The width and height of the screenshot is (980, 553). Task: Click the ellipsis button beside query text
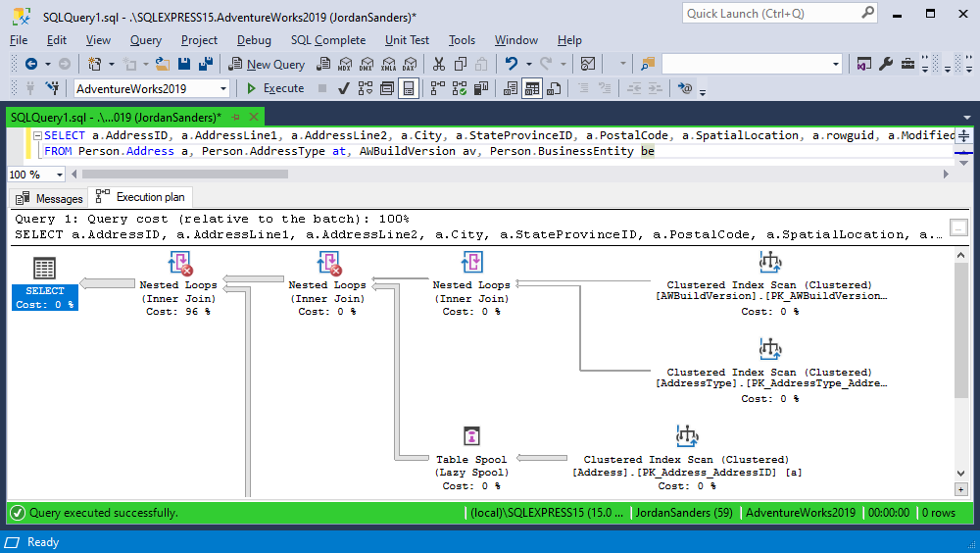point(958,227)
